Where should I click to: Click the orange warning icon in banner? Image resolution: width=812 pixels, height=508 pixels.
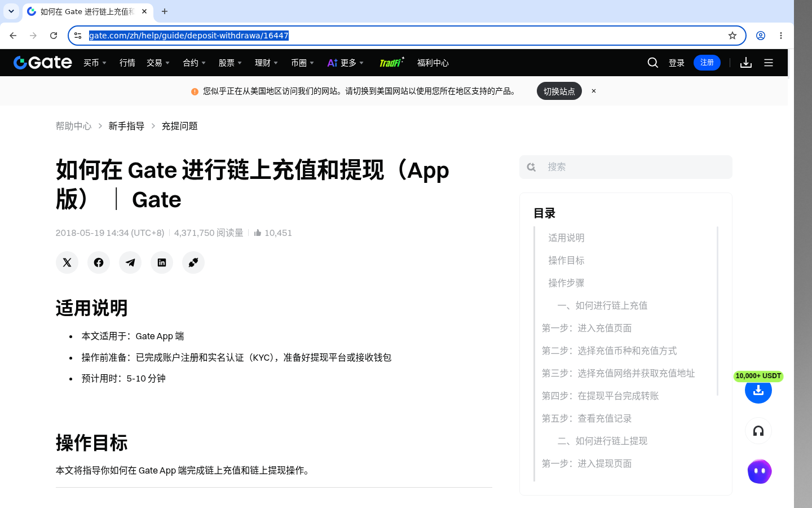tap(195, 91)
